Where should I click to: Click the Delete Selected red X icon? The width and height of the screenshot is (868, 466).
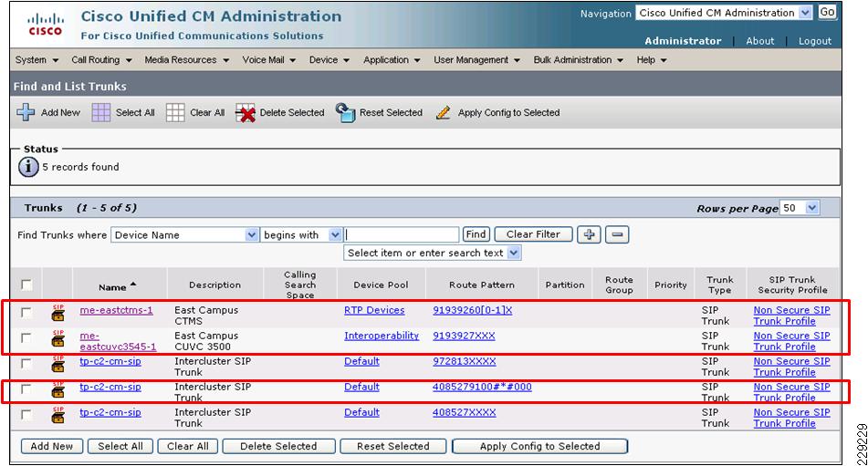[x=246, y=113]
